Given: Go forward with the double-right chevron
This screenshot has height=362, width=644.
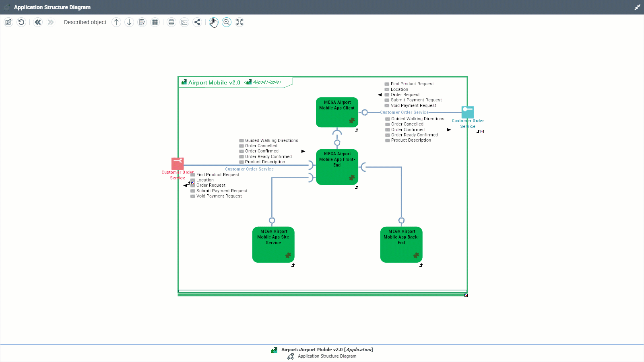Looking at the screenshot, I should coord(51,22).
